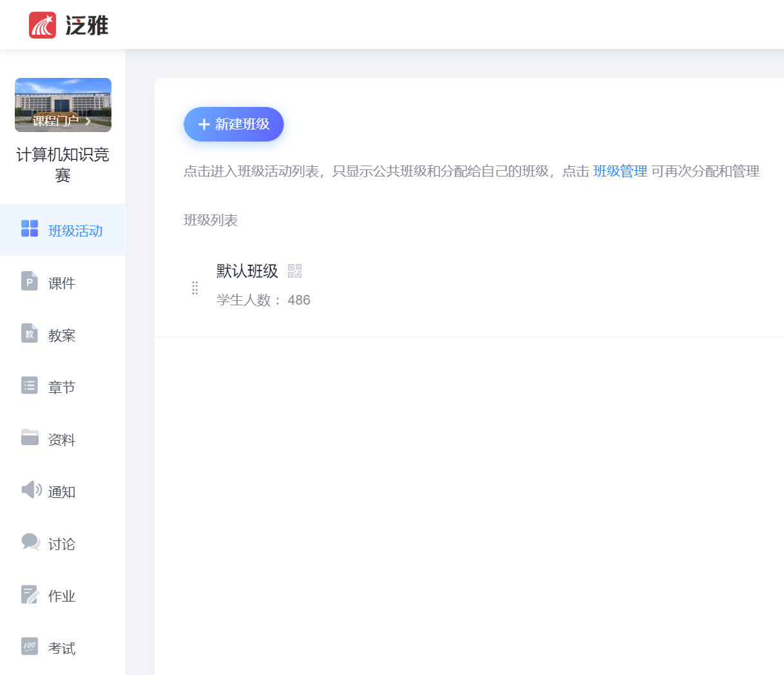Create a new class with 新建班级
The height and width of the screenshot is (675, 784).
pyautogui.click(x=233, y=124)
